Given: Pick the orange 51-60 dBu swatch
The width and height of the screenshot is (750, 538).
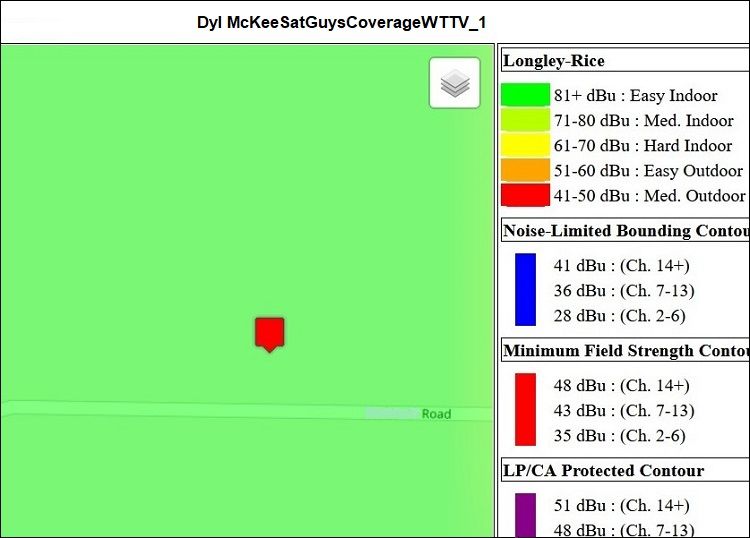Looking at the screenshot, I should [x=525, y=171].
